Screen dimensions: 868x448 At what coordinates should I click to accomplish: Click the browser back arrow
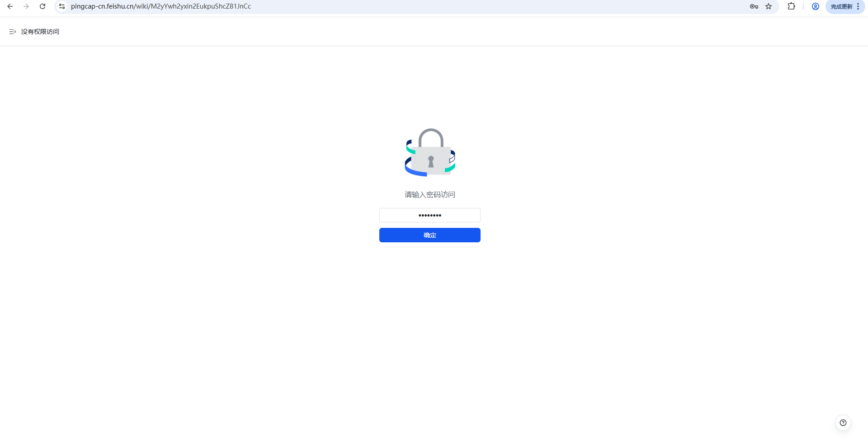tap(10, 6)
